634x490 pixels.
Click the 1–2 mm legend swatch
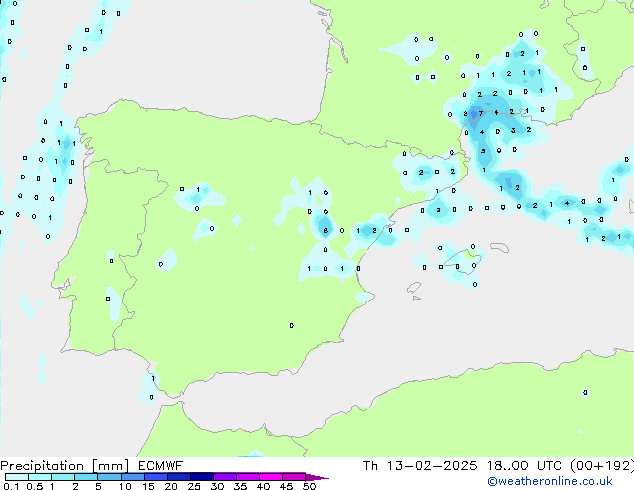click(63, 477)
